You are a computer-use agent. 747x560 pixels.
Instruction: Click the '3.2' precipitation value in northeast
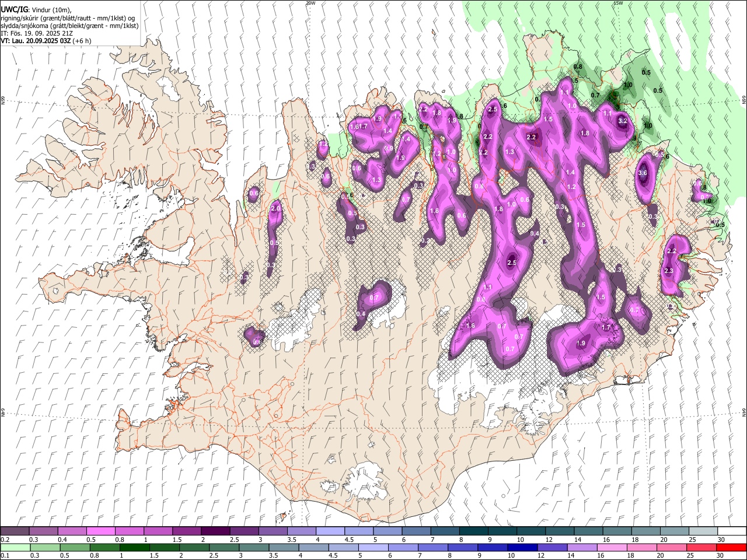622,121
